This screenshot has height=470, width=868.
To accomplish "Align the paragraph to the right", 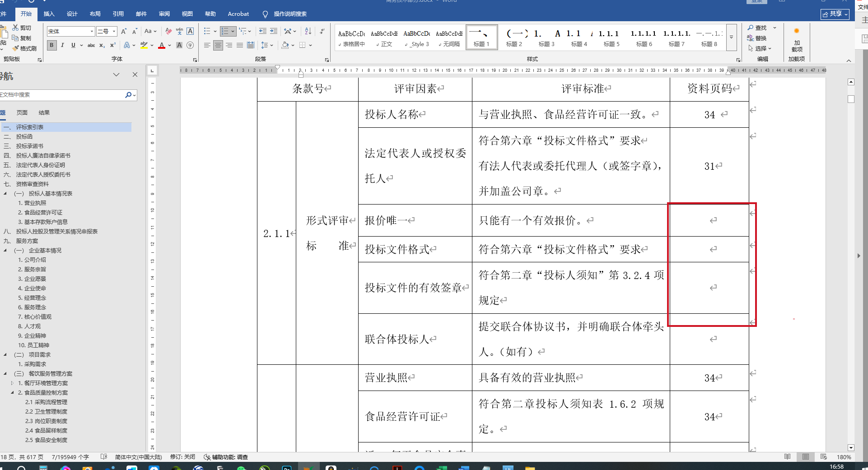I will coord(229,45).
